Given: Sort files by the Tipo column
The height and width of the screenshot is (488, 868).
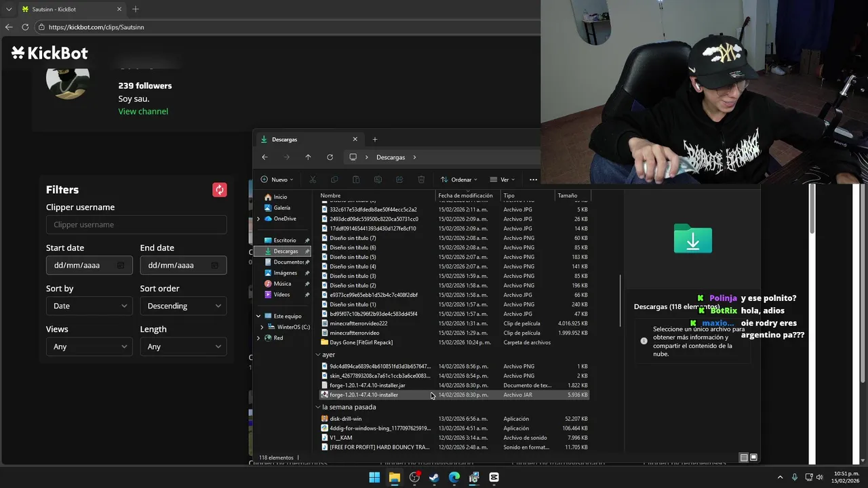Looking at the screenshot, I should 528,196.
